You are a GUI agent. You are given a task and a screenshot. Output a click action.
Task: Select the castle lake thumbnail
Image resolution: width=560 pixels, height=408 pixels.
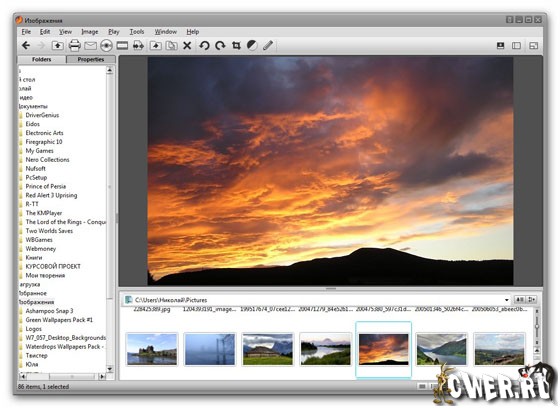[152, 349]
